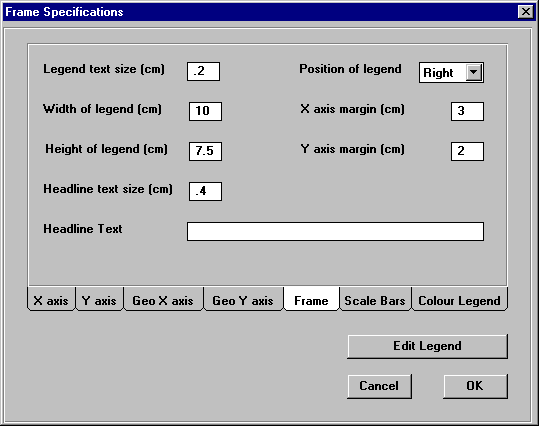Image resolution: width=539 pixels, height=426 pixels.
Task: Cancel the Frame Specifications dialog
Action: 379,386
